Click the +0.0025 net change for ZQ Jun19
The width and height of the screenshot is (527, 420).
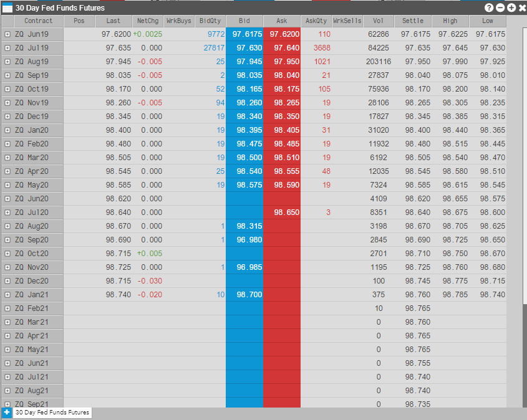click(x=148, y=34)
